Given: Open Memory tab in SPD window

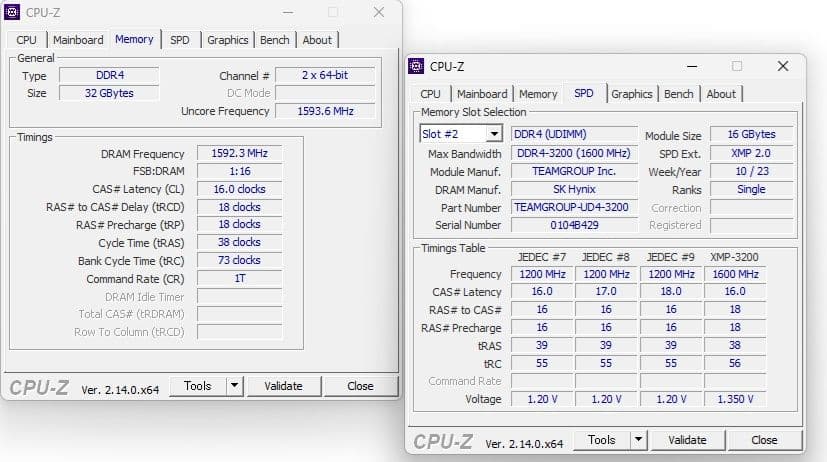Looking at the screenshot, I should 538,94.
